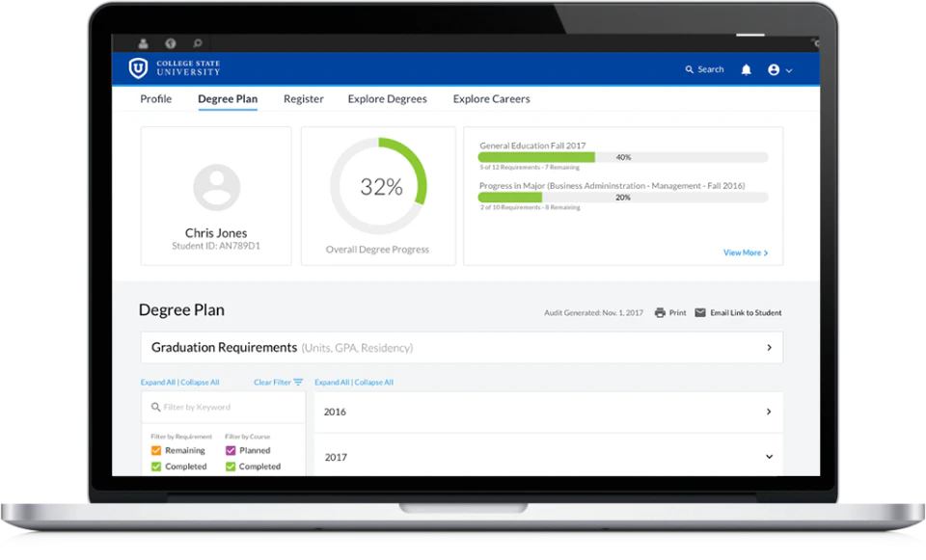
Task: Click the View More link
Action: click(x=744, y=252)
